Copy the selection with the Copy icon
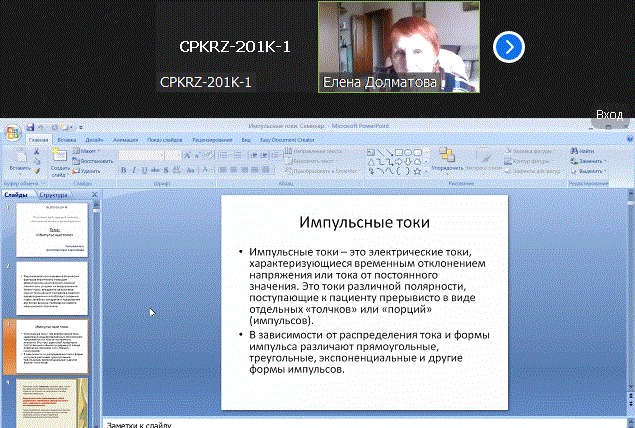This screenshot has height=428, width=635. 37,161
